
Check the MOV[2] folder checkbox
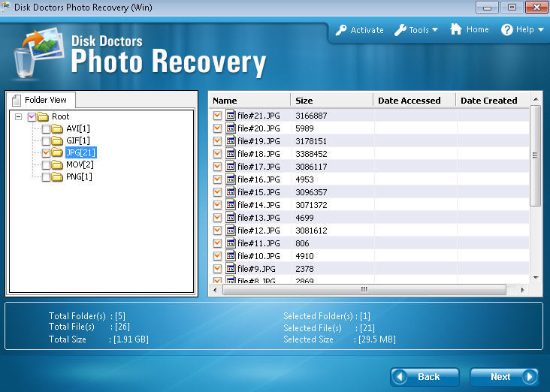(46, 164)
